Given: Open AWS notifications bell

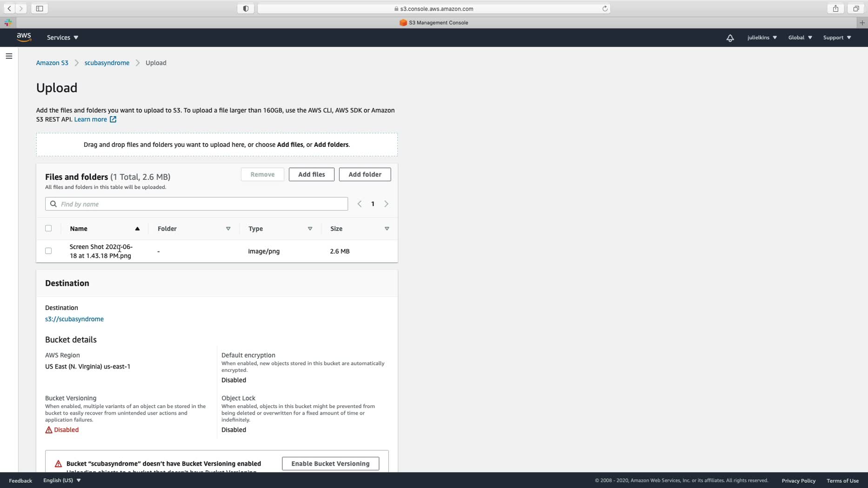Looking at the screenshot, I should 730,38.
